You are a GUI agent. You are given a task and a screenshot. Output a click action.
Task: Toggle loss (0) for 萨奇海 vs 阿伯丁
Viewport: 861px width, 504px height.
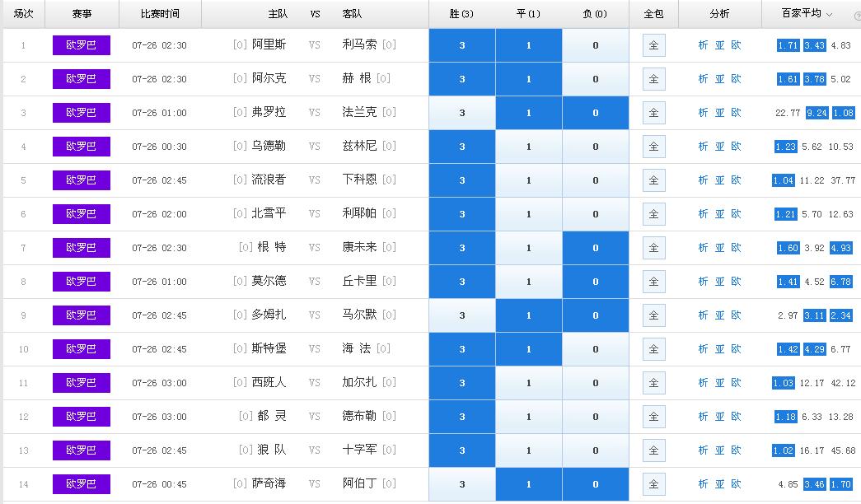(595, 484)
